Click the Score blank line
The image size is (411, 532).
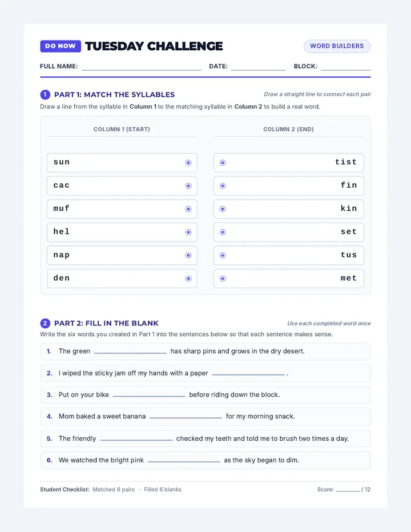tap(348, 490)
